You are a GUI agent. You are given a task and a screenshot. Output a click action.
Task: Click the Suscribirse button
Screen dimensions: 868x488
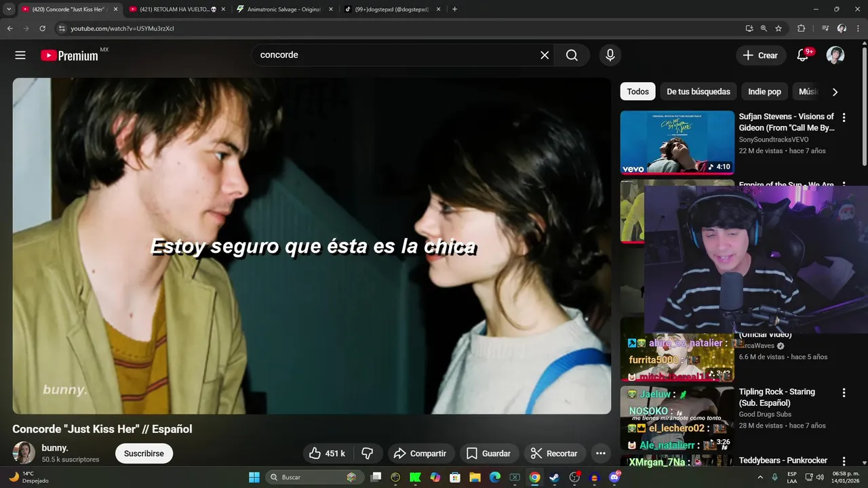click(144, 453)
